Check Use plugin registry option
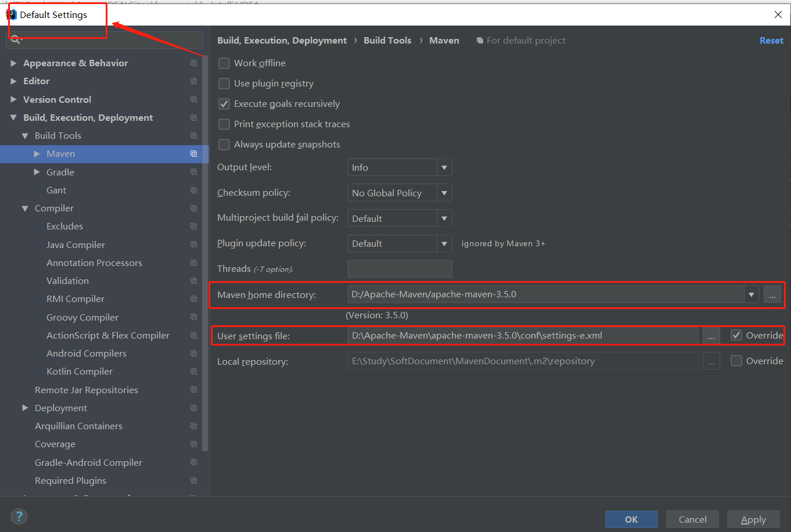The image size is (791, 532). click(224, 84)
